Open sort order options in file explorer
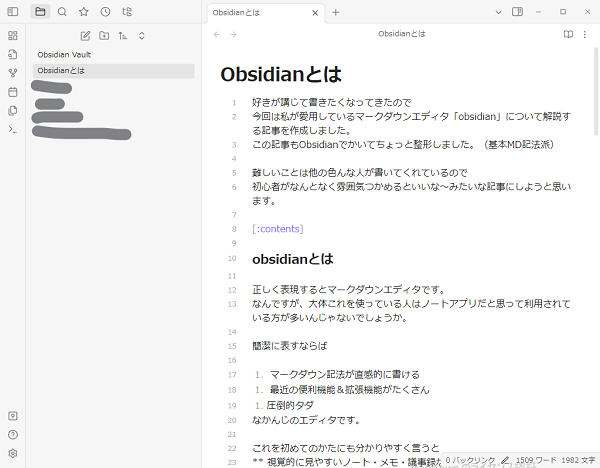The height and width of the screenshot is (468, 600). 123,36
